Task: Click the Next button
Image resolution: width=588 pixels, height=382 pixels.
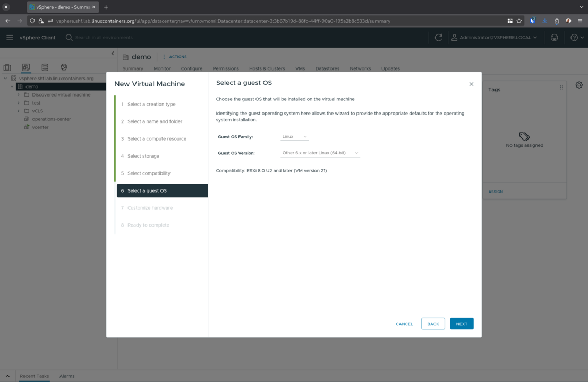Action: point(461,324)
